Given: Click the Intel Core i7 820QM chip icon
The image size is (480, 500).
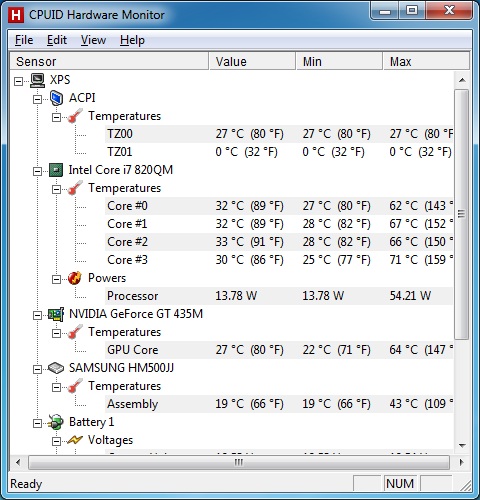Looking at the screenshot, I should [56, 170].
